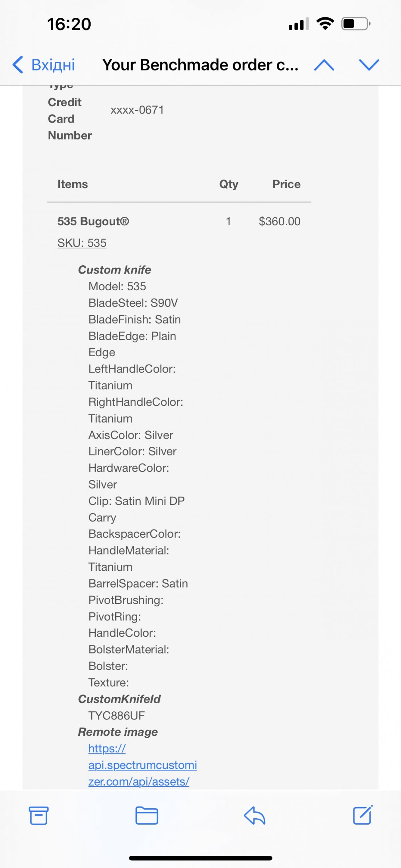Tap the cellular signal bars
The width and height of the screenshot is (401, 868).
coord(299,24)
